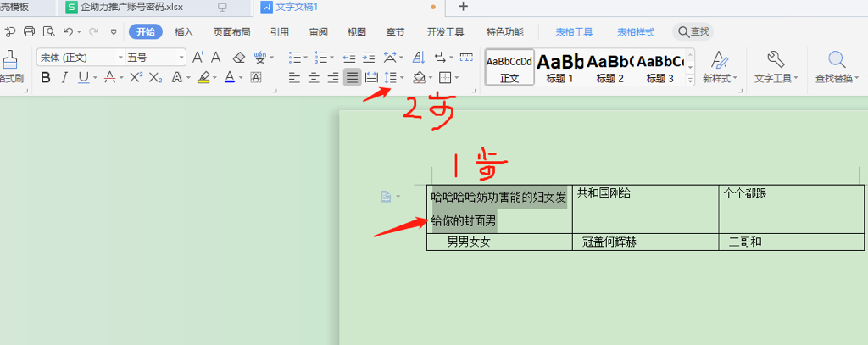Image resolution: width=868 pixels, height=345 pixels.
Task: Open the 表格样式 tab
Action: [636, 32]
